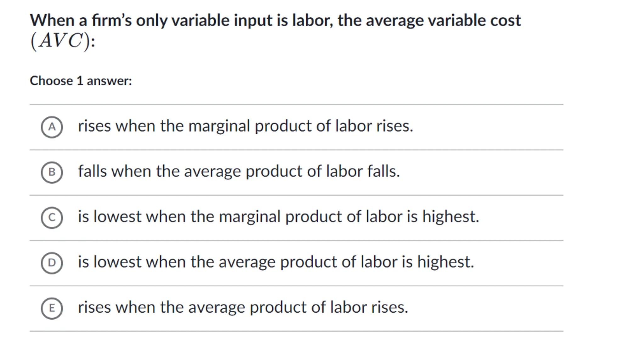This screenshot has height=354, width=644.
Task: Click the (AVC) math expression
Action: pos(62,41)
